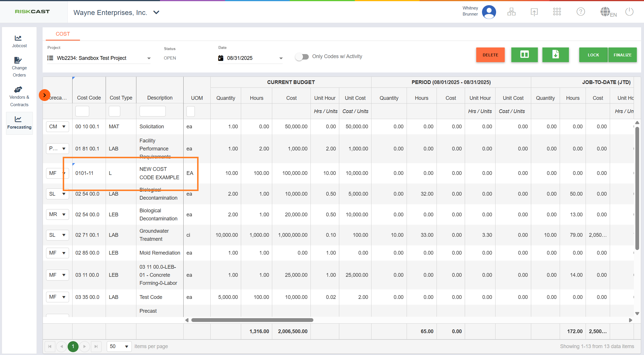Select the COST tab
The image size is (644, 355).
pyautogui.click(x=63, y=34)
